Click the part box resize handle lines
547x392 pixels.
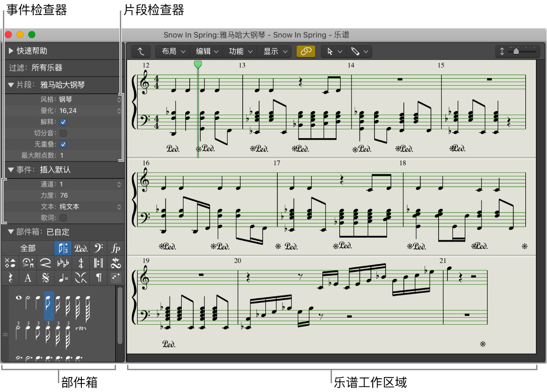point(5,335)
